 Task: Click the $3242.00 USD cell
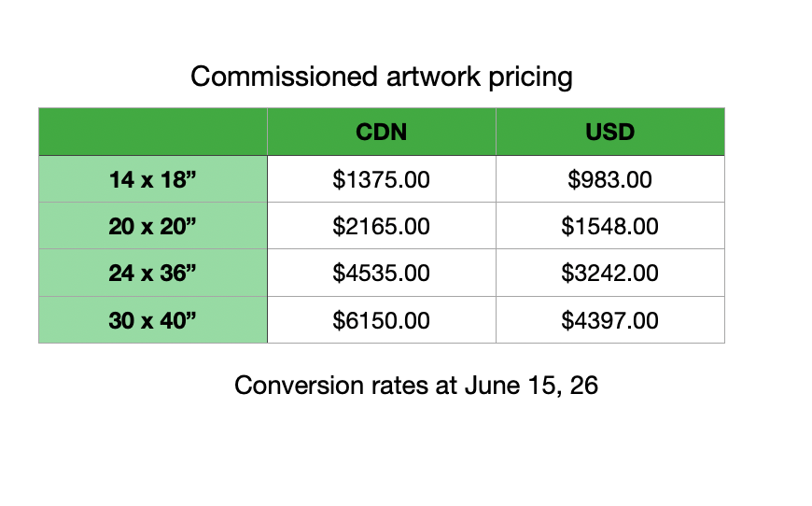point(610,273)
